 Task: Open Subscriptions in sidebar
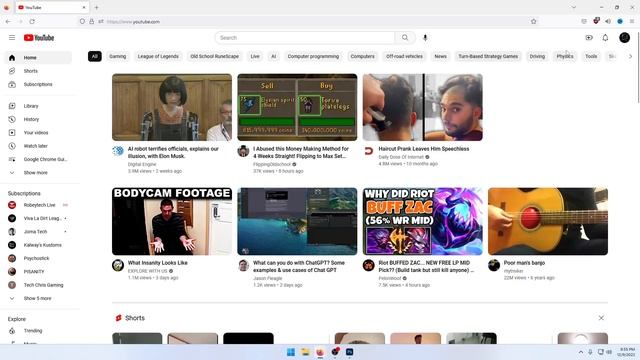pos(38,84)
